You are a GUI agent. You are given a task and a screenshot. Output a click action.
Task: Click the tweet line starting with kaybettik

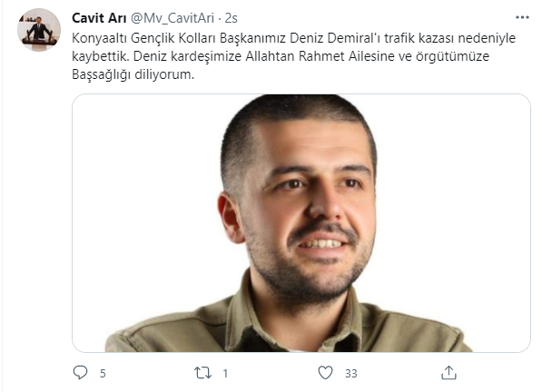click(281, 56)
